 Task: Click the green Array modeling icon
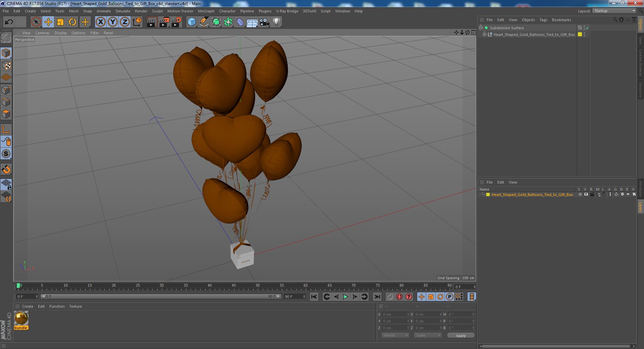[x=228, y=22]
